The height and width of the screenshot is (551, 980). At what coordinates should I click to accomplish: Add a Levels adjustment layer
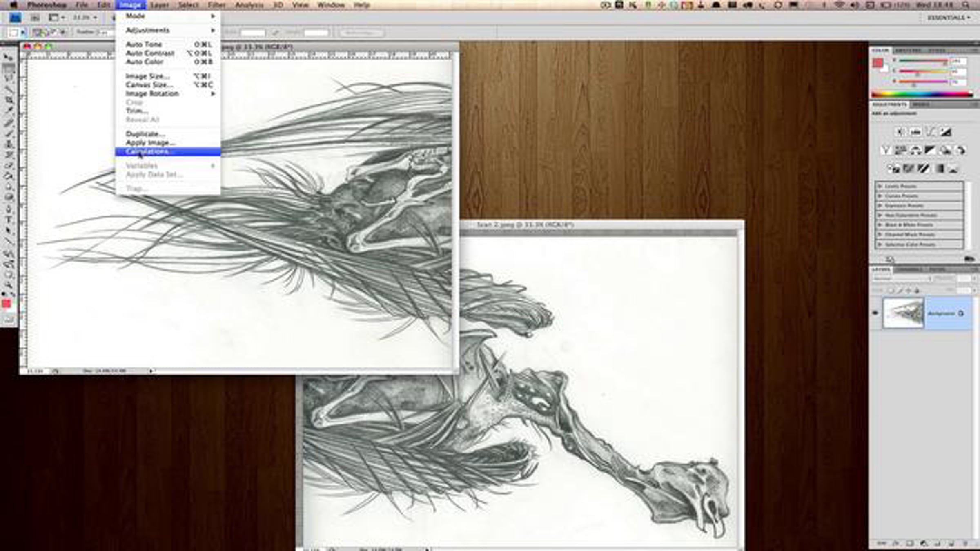click(x=915, y=132)
